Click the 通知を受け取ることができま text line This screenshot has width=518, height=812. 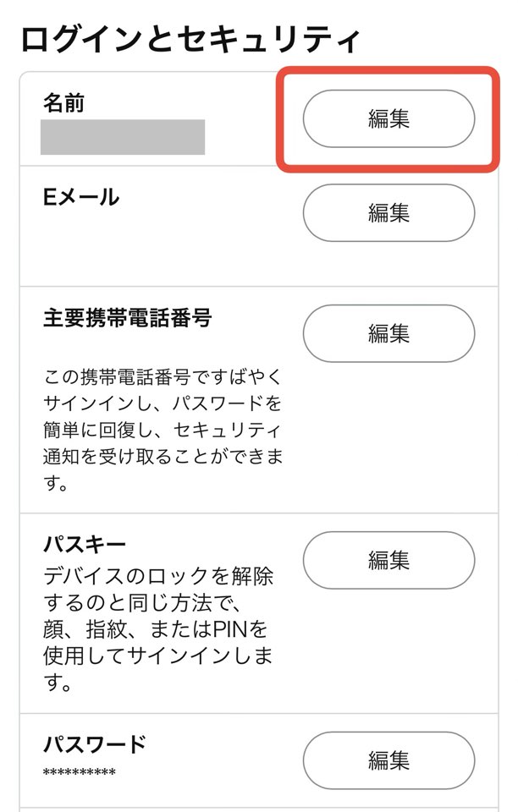pos(163,458)
